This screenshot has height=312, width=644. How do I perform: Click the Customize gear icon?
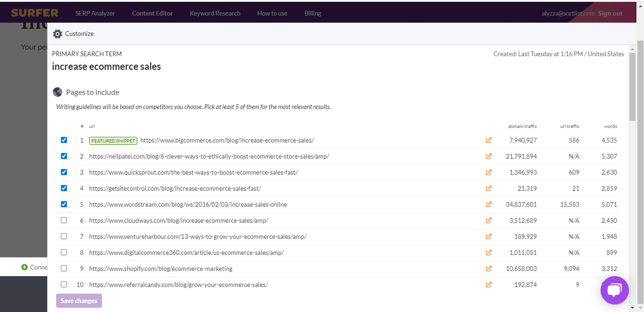click(58, 34)
